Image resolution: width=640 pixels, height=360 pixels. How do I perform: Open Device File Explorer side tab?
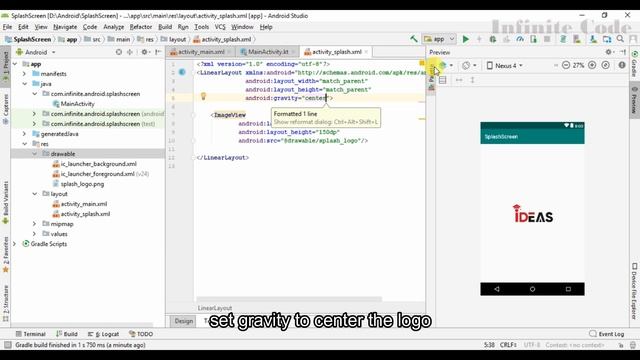[634, 291]
